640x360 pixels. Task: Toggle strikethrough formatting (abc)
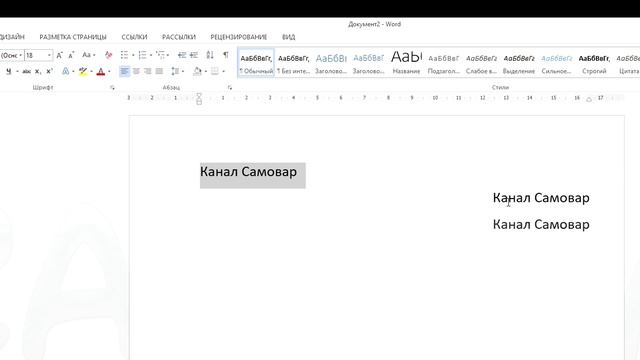[x=27, y=71]
